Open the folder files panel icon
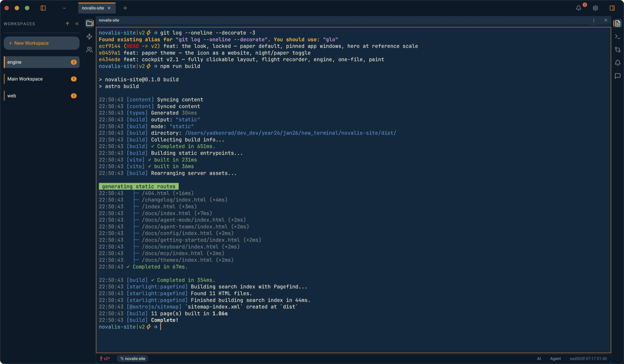 [89, 24]
